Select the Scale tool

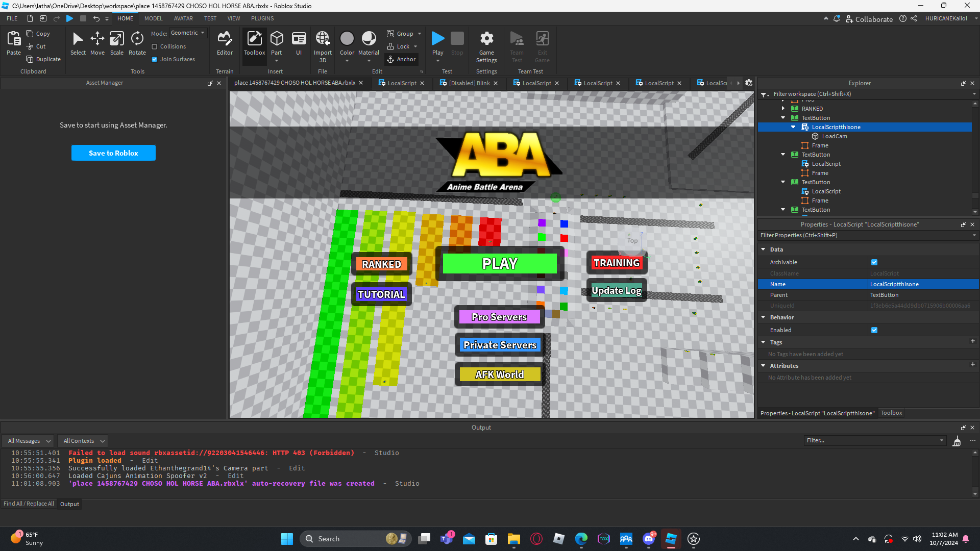click(x=117, y=43)
